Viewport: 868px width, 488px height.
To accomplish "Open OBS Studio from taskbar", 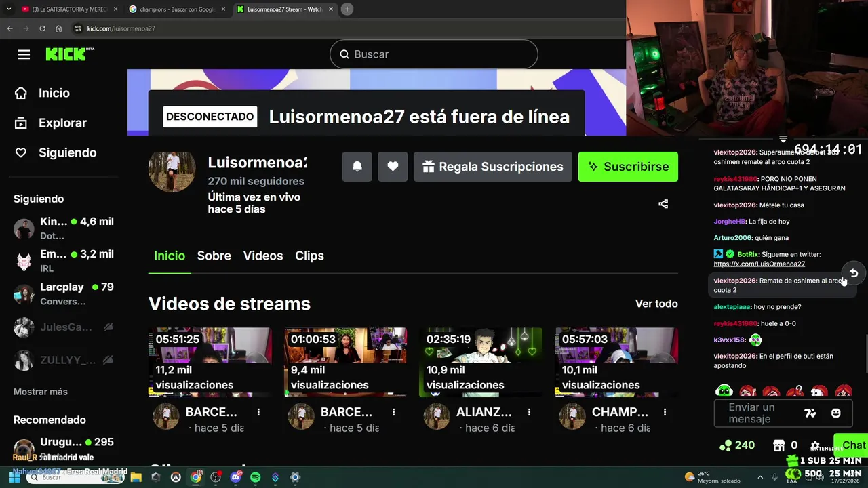I will (x=216, y=477).
